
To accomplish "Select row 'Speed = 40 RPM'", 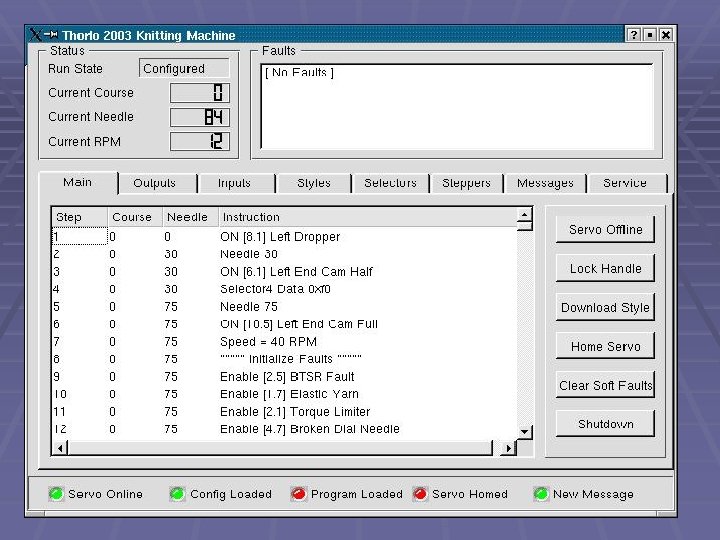I will click(284, 342).
